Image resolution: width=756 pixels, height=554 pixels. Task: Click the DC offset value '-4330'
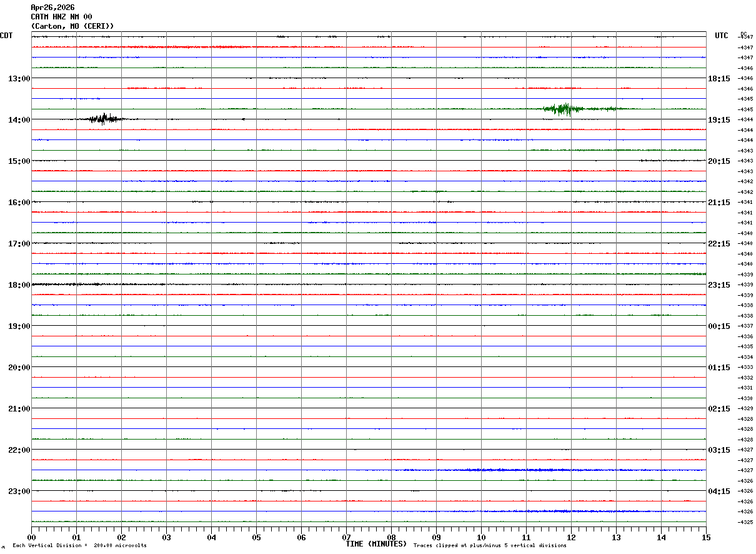click(745, 398)
